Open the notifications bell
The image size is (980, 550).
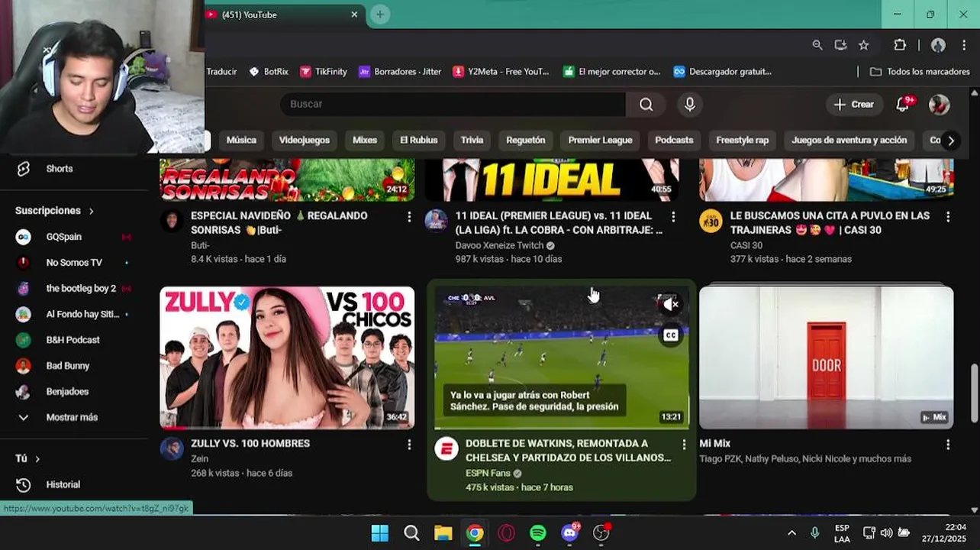pos(903,105)
